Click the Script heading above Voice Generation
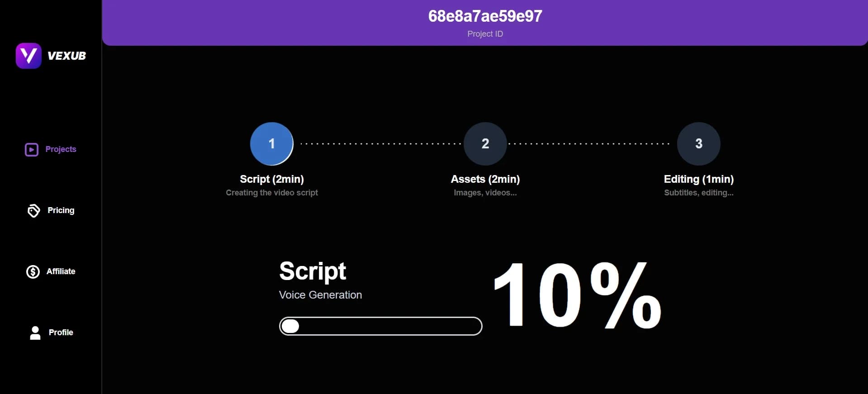The width and height of the screenshot is (868, 394). click(313, 271)
